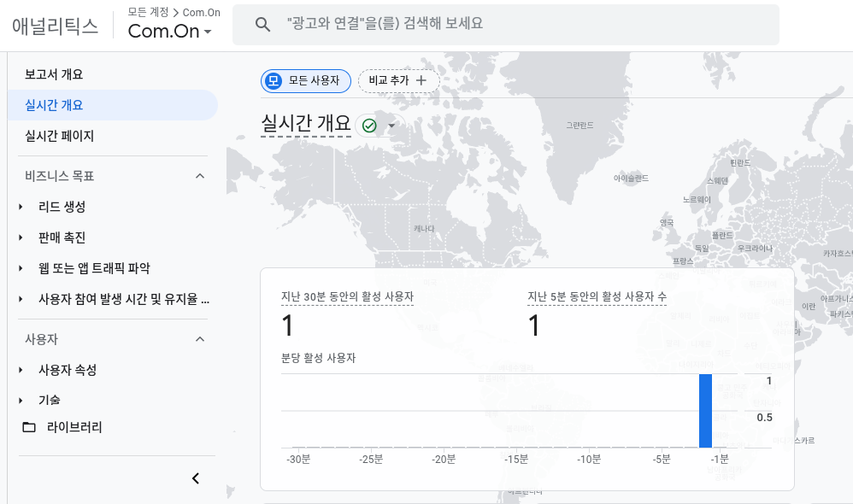Click the -1분 axis label
The height and width of the screenshot is (504, 853).
(719, 460)
